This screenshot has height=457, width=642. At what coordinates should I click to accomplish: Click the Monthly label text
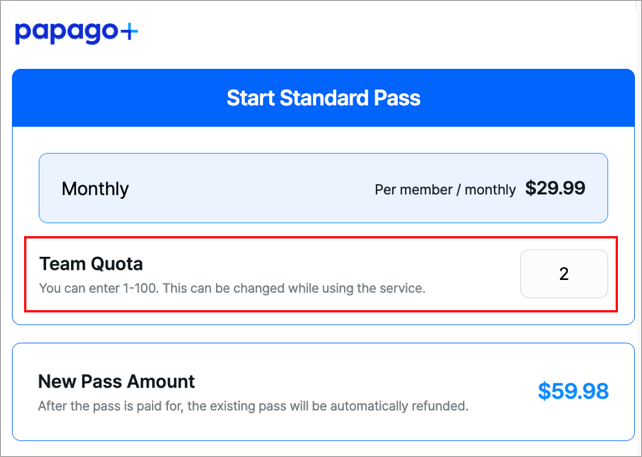[x=95, y=189]
